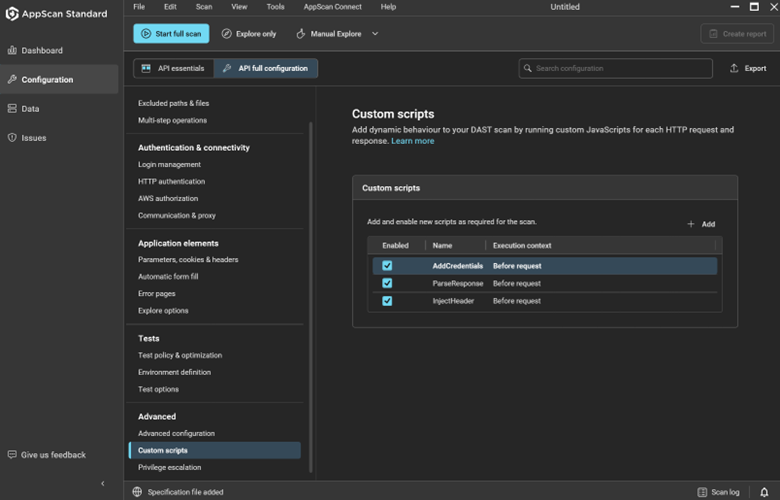The image size is (780, 500).
Task: Click the Create report document icon
Action: 713,34
